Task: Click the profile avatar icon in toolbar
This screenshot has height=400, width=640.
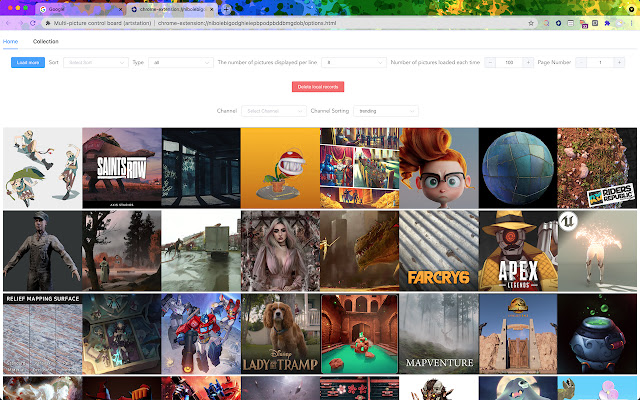Action: 620,23
